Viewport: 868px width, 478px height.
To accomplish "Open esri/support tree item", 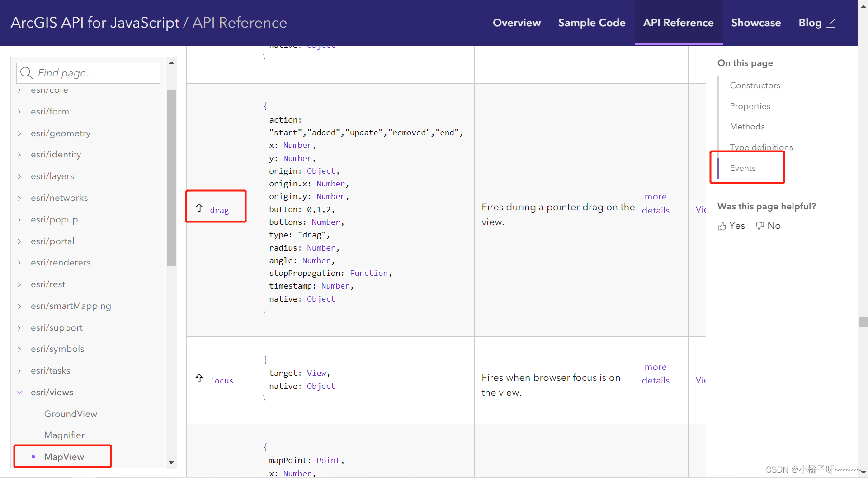I will coord(57,327).
